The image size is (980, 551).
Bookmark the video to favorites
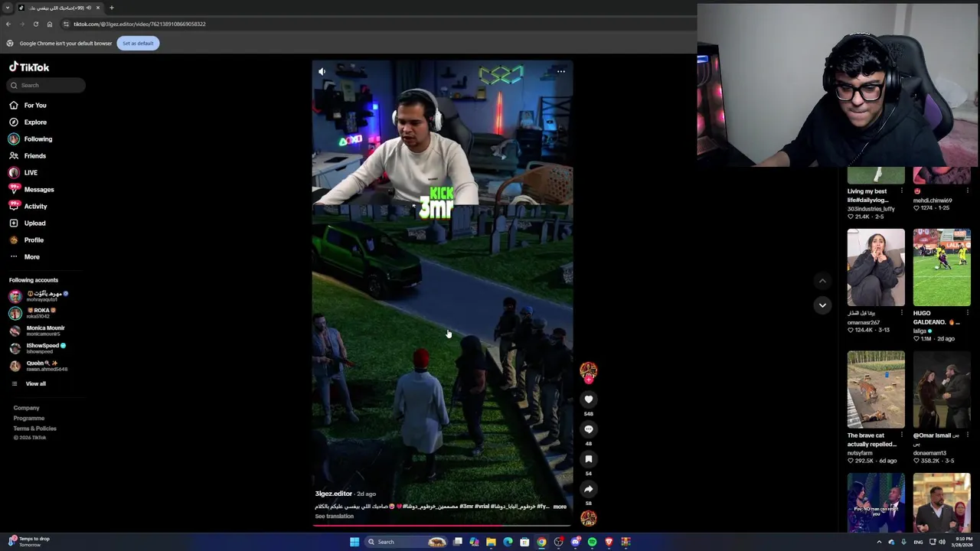pos(589,458)
